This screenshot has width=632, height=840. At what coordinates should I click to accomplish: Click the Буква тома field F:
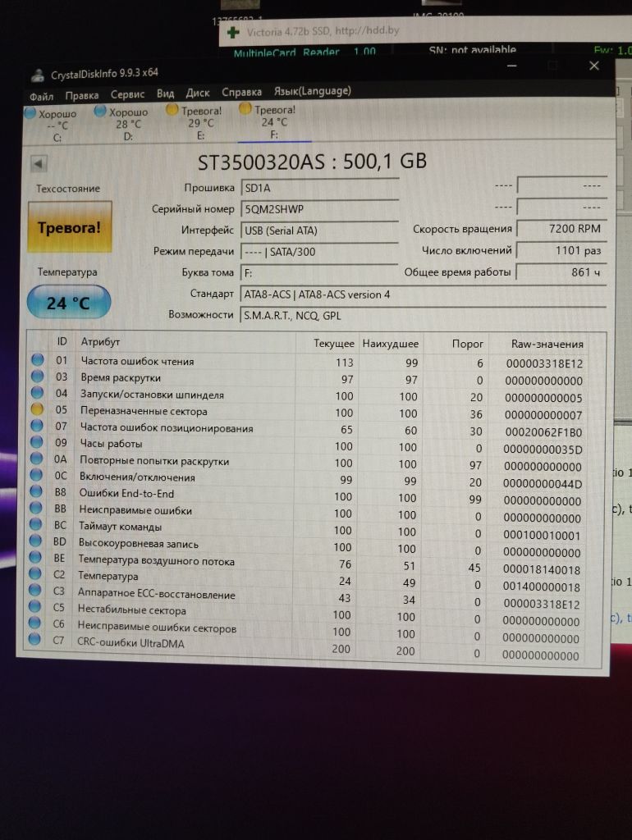319,273
